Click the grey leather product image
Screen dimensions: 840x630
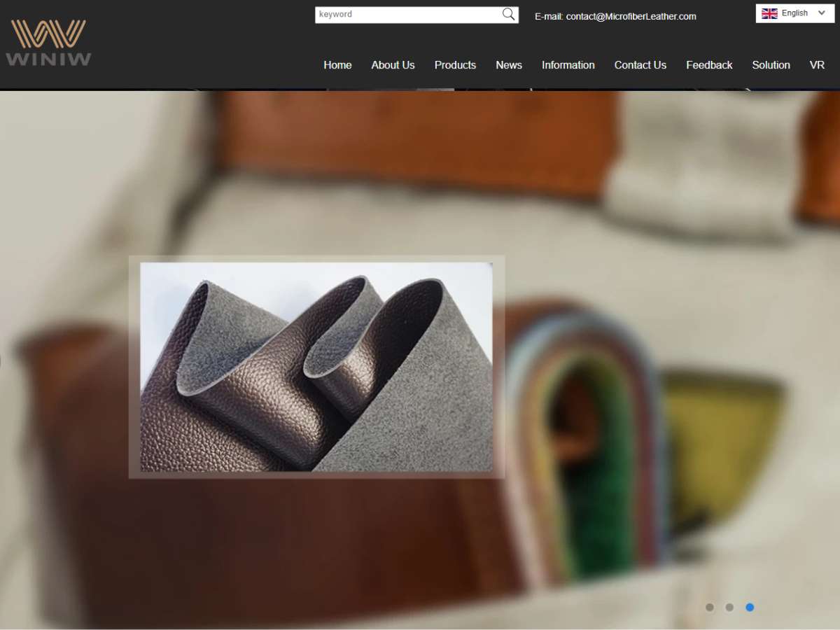316,367
